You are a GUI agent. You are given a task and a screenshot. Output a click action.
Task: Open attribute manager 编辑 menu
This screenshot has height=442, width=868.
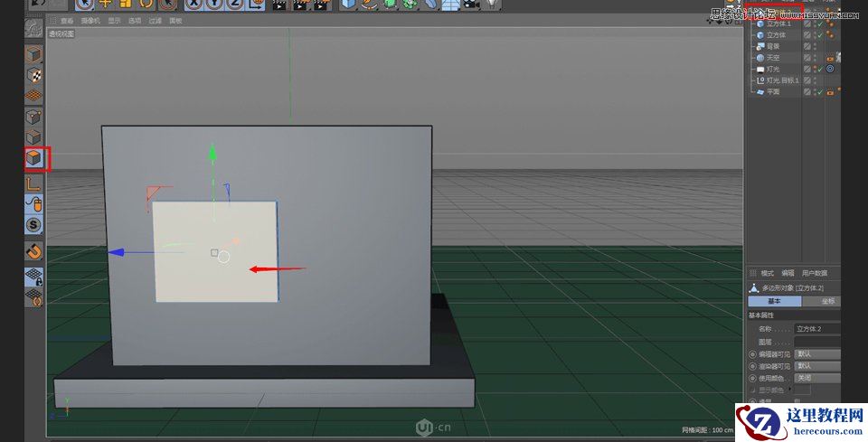(788, 273)
